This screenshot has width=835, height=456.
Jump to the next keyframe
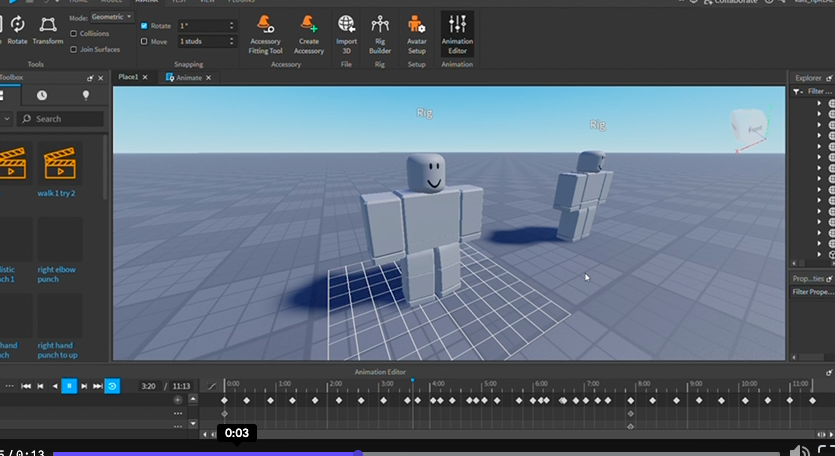pos(84,386)
